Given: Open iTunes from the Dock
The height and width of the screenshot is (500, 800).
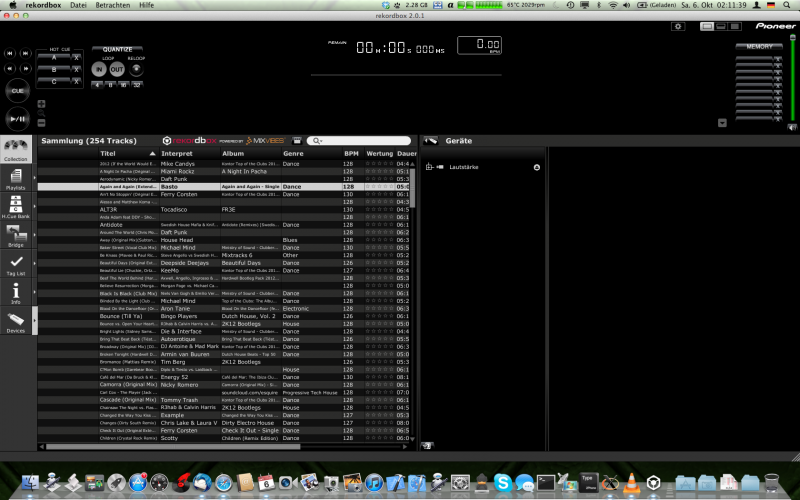Looking at the screenshot, I should tap(374, 482).
